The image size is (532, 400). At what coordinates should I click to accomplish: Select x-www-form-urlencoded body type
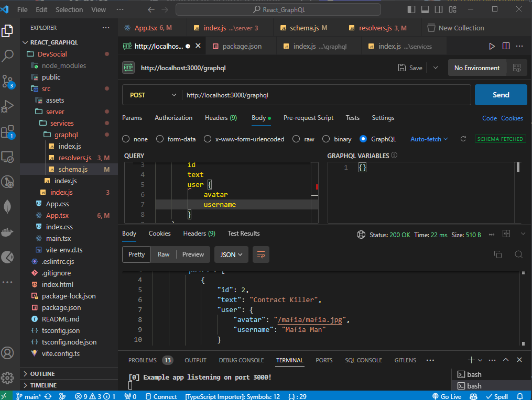pos(208,139)
